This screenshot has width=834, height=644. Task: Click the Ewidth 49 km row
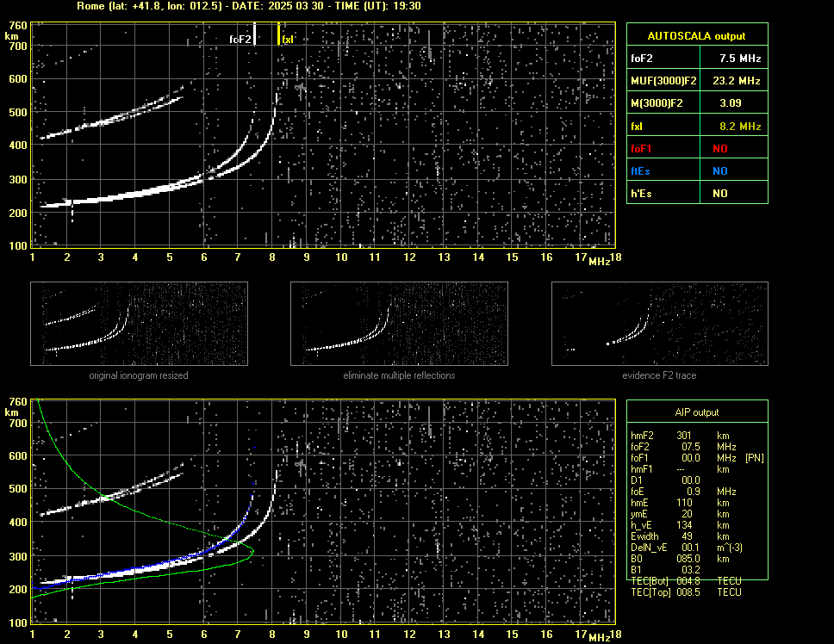pos(680,536)
